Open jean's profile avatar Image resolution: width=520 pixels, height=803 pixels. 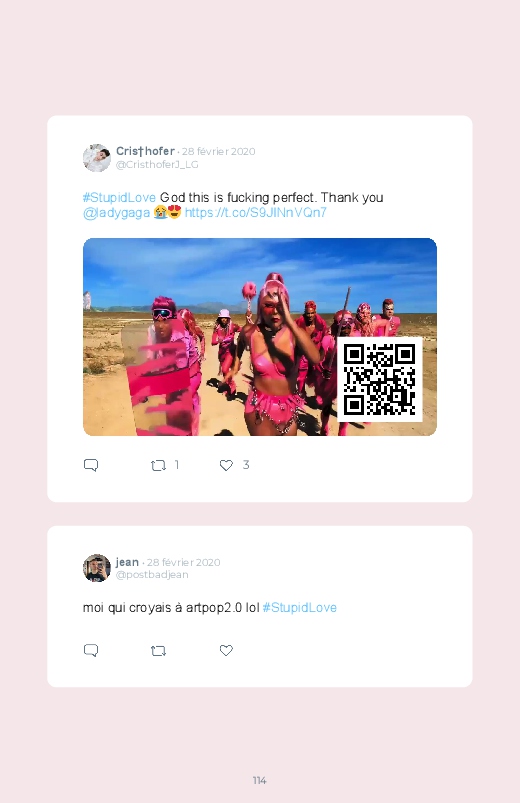point(97,568)
